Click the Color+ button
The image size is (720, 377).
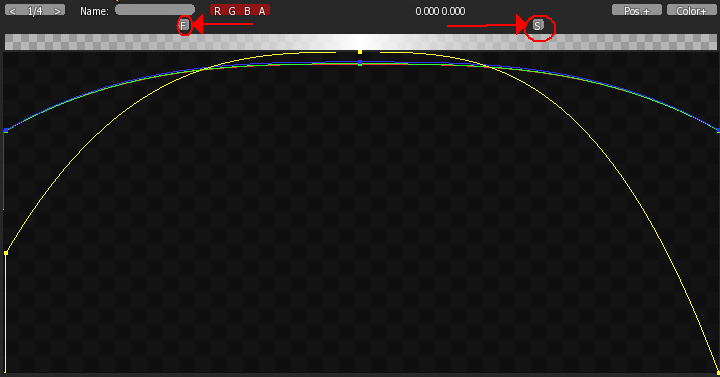tap(691, 10)
